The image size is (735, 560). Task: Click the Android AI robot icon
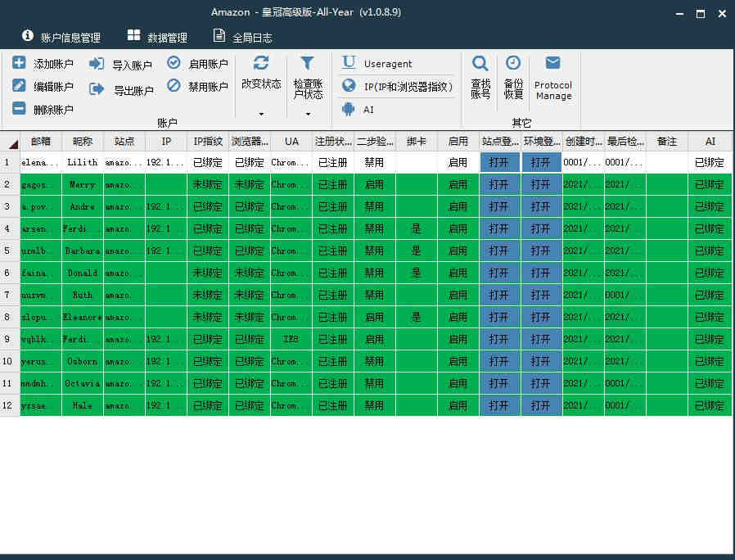point(349,109)
